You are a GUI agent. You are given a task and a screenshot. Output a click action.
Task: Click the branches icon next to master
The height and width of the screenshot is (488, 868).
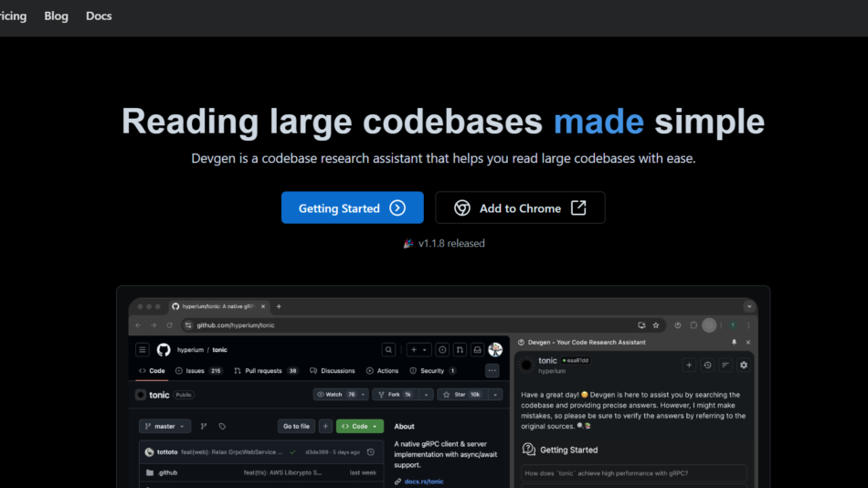203,426
